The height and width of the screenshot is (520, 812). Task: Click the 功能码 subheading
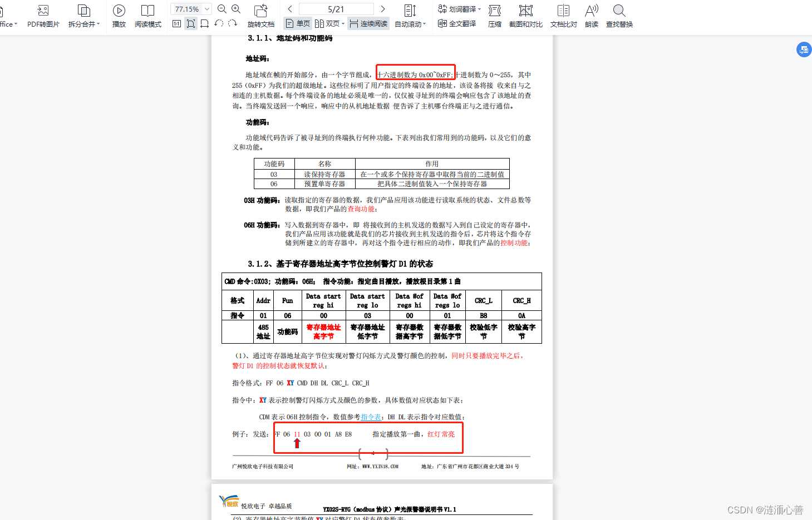(258, 122)
